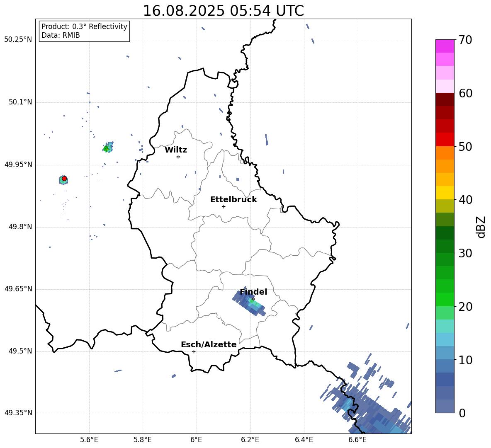Click the 50.25°N latitude label
Viewport: 491px width, 448px height.
click(x=18, y=40)
